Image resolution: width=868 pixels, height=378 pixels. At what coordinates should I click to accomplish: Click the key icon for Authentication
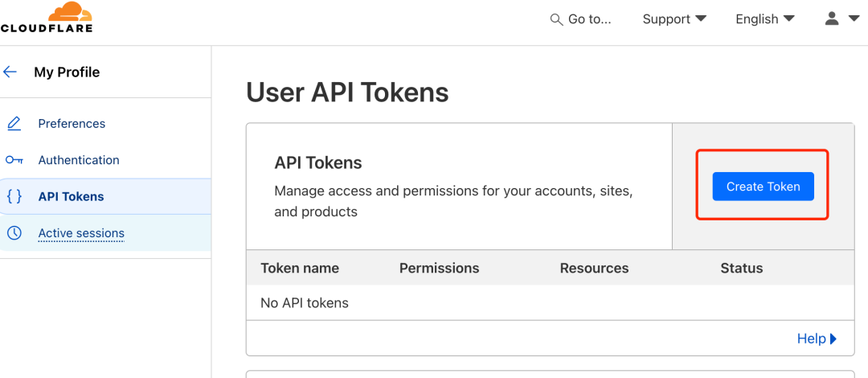point(14,160)
